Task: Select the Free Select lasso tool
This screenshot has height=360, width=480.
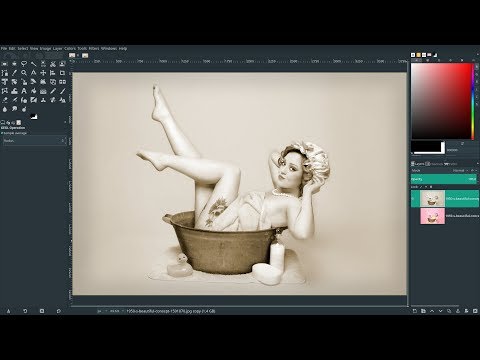Action: 24,64
